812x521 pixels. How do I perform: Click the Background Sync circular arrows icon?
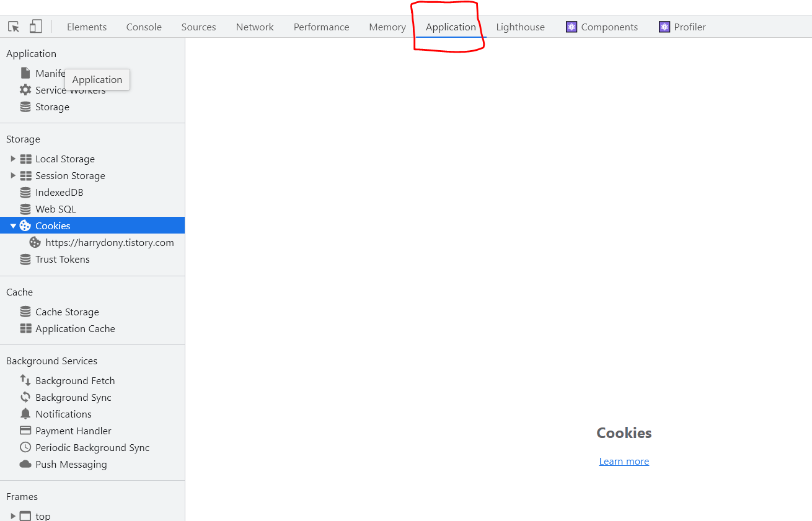[x=25, y=397]
